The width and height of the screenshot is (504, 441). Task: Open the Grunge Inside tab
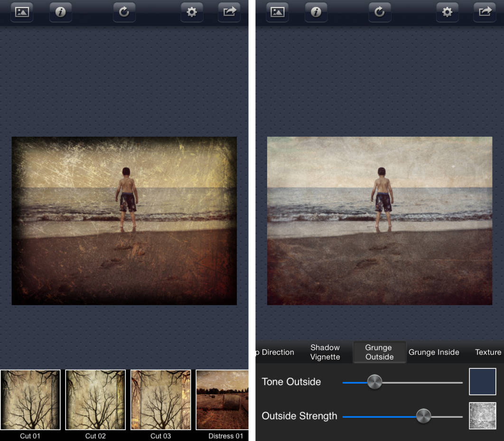click(x=434, y=352)
